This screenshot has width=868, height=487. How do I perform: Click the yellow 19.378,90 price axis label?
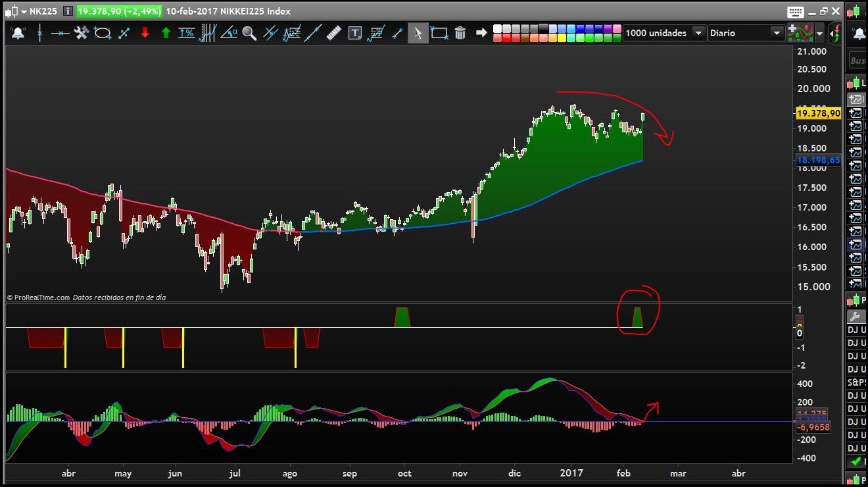click(x=818, y=113)
